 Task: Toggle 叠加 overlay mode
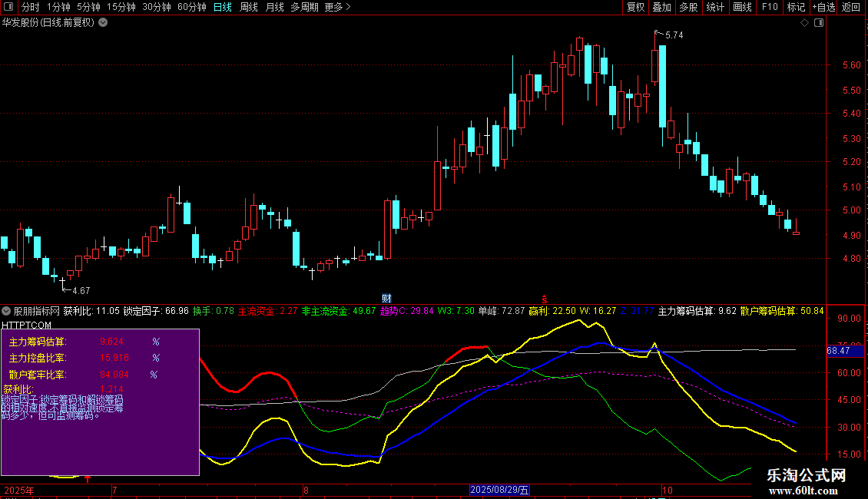pyautogui.click(x=661, y=7)
